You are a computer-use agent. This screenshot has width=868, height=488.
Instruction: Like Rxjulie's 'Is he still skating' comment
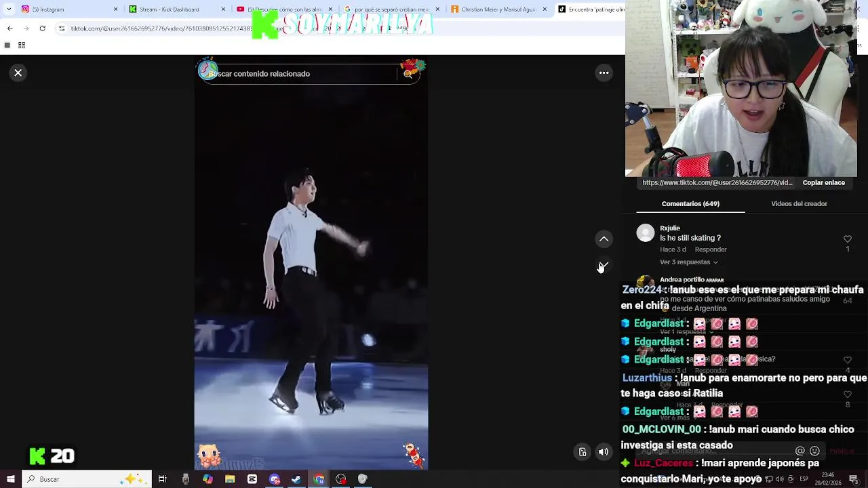click(847, 239)
